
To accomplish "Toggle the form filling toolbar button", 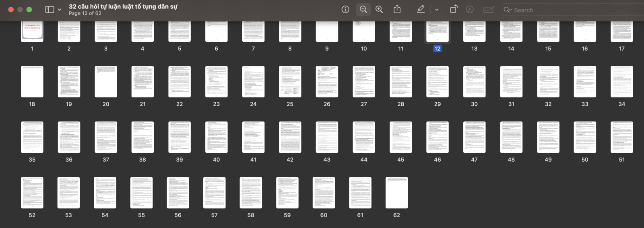I will (x=489, y=10).
